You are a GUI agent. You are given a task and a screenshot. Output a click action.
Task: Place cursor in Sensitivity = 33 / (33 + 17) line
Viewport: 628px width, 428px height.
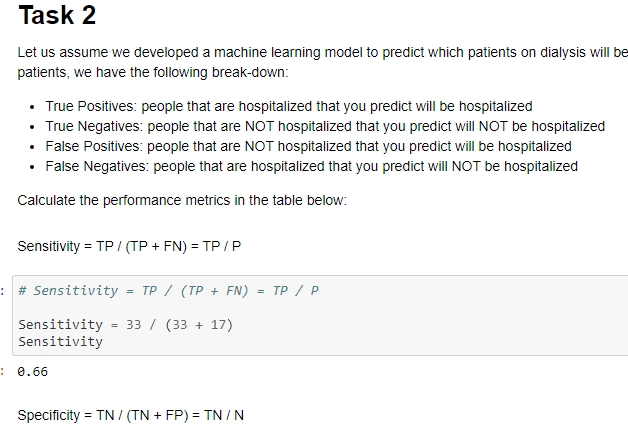click(125, 324)
